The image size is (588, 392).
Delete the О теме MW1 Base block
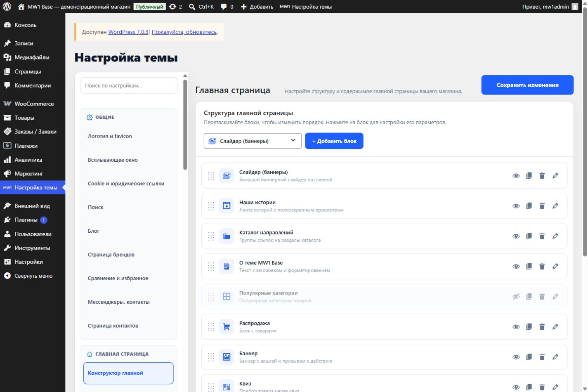coord(542,266)
